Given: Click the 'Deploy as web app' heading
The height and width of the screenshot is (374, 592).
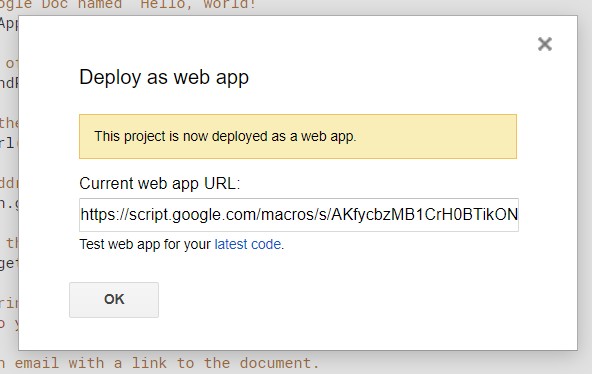Looking at the screenshot, I should point(164,77).
